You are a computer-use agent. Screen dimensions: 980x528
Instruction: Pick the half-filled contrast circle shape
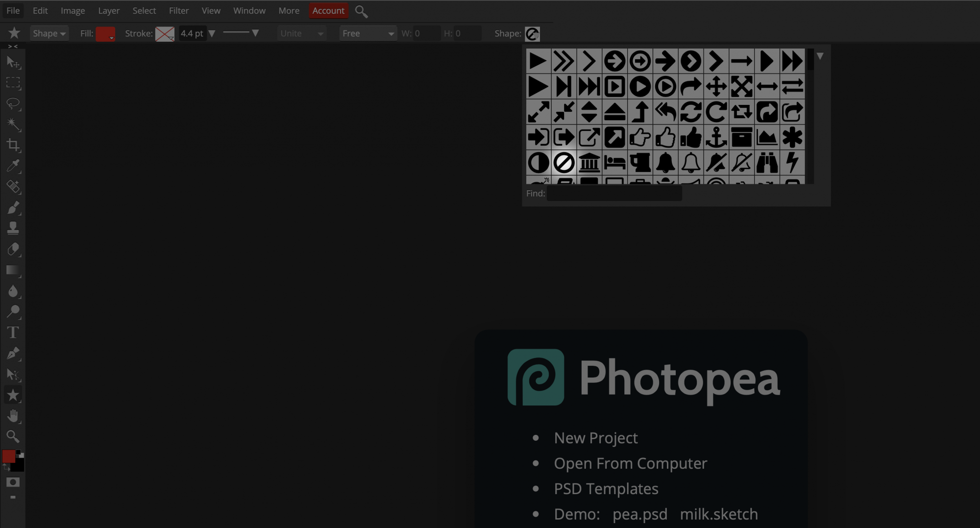(x=538, y=163)
